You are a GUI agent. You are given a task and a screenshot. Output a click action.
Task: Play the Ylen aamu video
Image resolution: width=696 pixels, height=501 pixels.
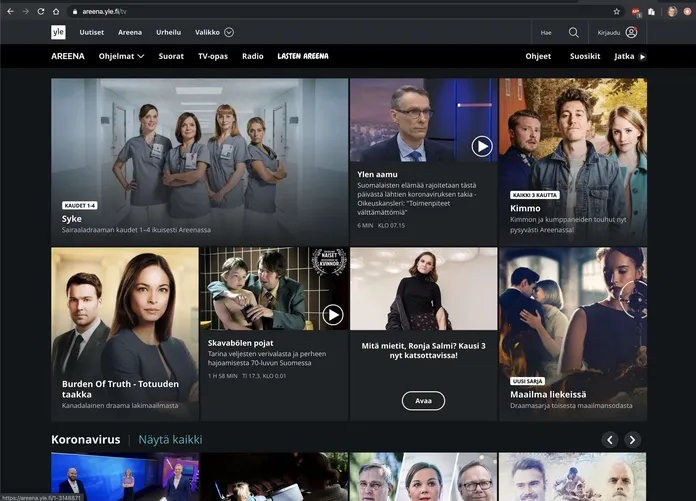[482, 147]
